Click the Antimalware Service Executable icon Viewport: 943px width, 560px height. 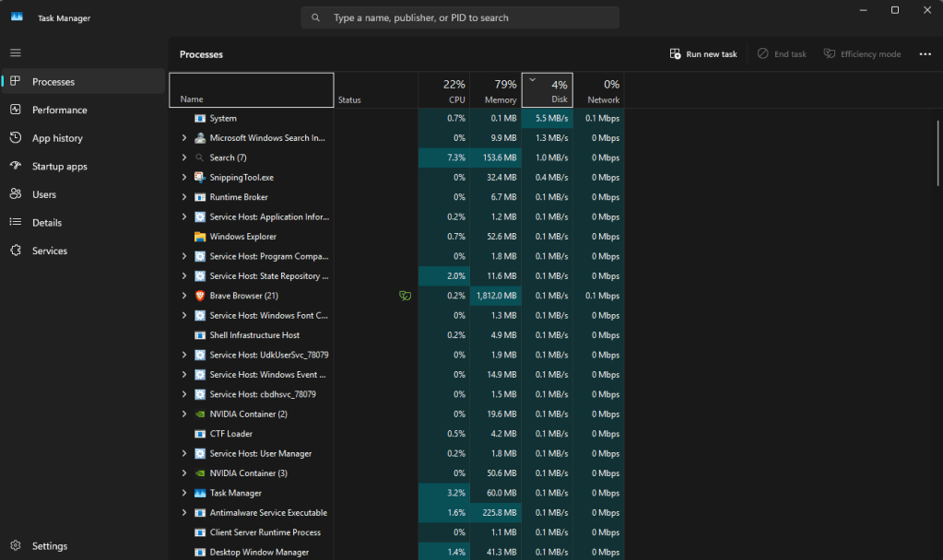tap(200, 513)
